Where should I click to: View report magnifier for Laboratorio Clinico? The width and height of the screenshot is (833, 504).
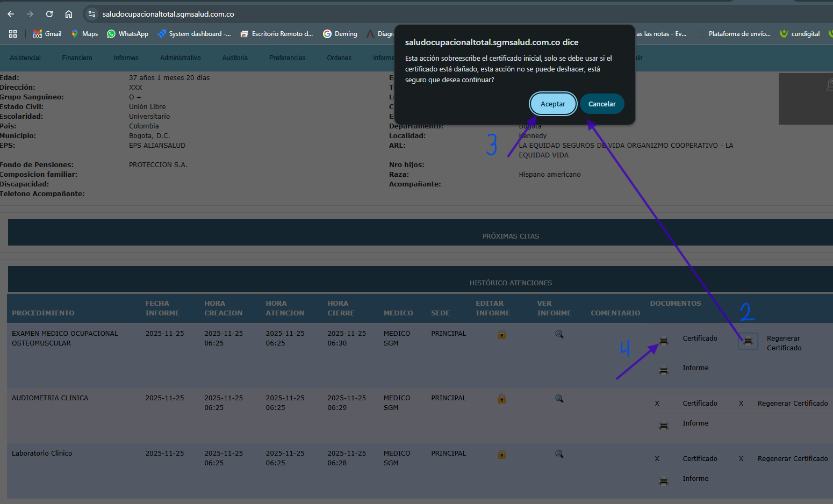[559, 454]
